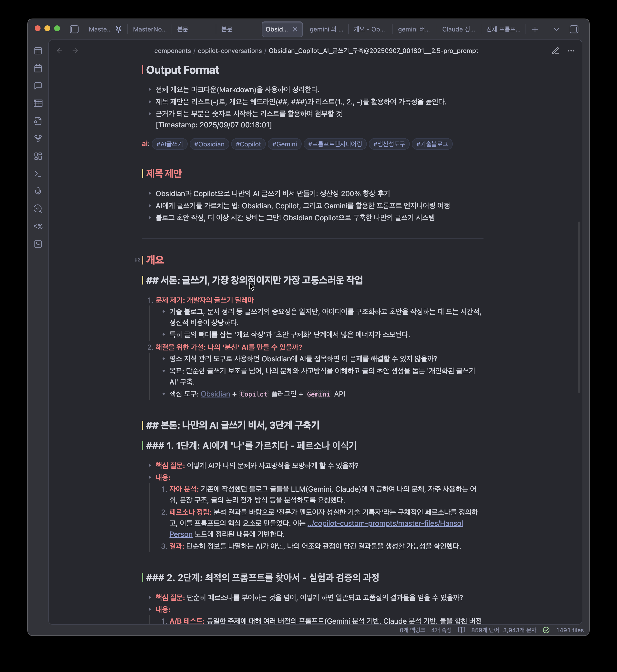Open the graph view icon
Image resolution: width=617 pixels, height=672 pixels.
pyautogui.click(x=38, y=139)
